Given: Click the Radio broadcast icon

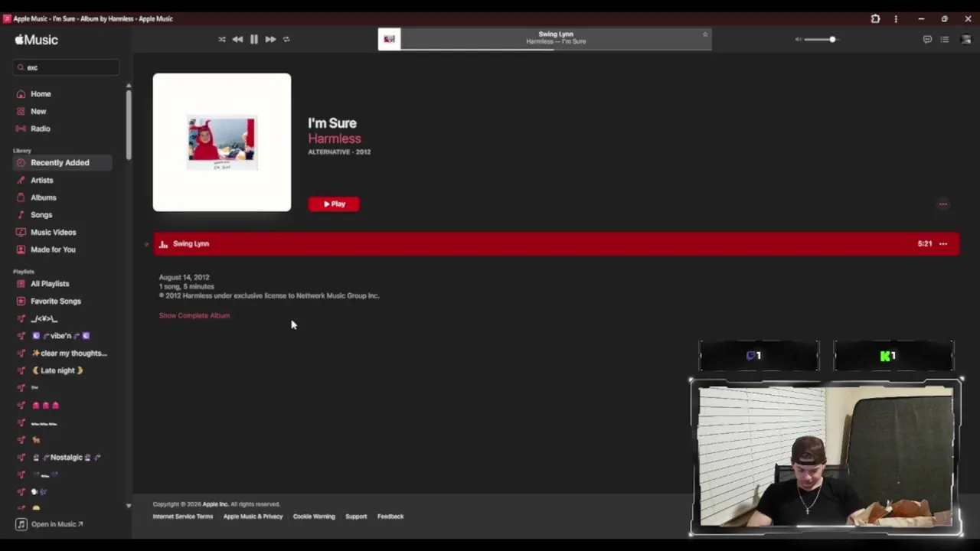Looking at the screenshot, I should point(21,129).
